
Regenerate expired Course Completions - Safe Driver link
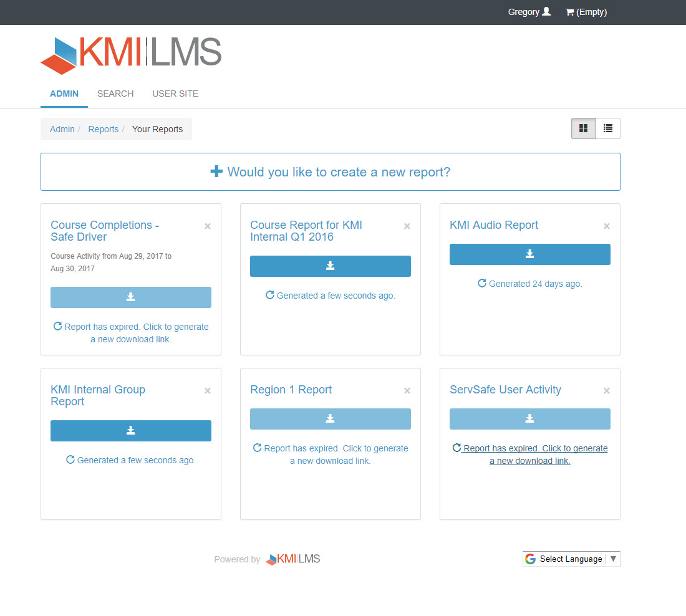[x=131, y=333]
